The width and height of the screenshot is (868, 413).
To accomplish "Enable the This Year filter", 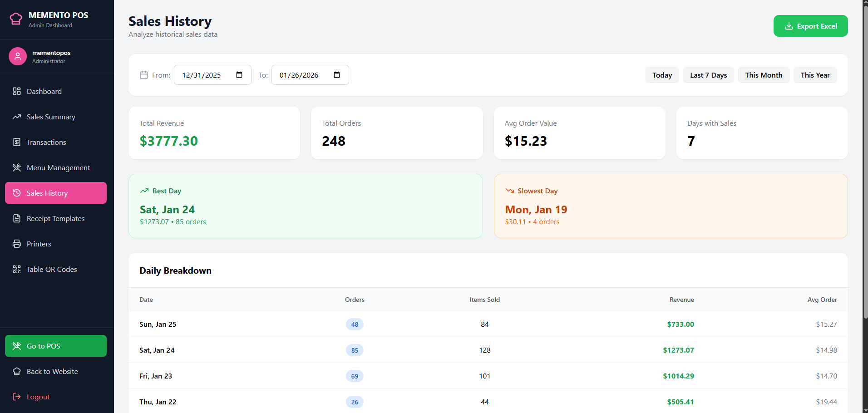I will pos(815,75).
